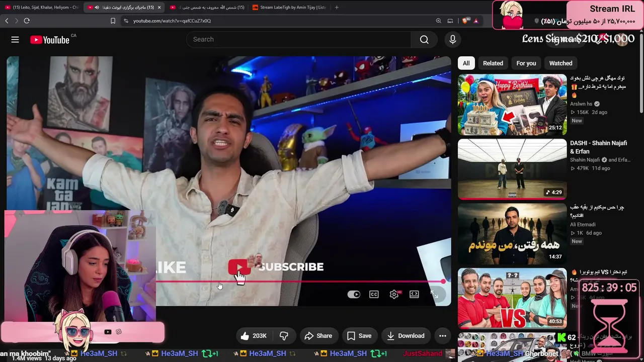Bookmark this page from the address bar

point(113,21)
